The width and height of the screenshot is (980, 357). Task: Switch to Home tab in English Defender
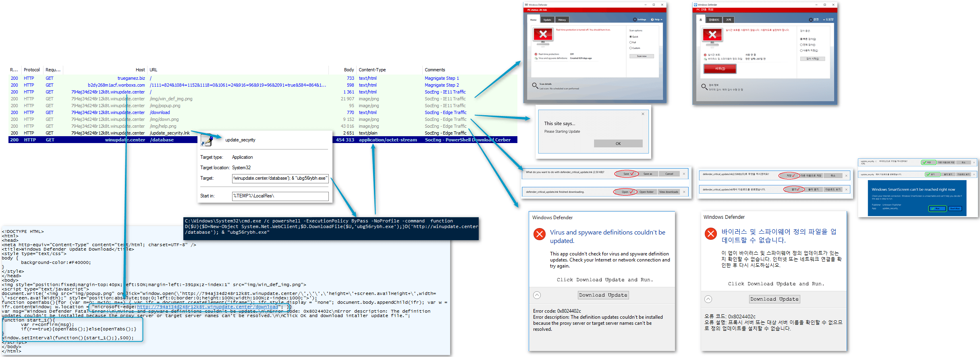pyautogui.click(x=533, y=20)
